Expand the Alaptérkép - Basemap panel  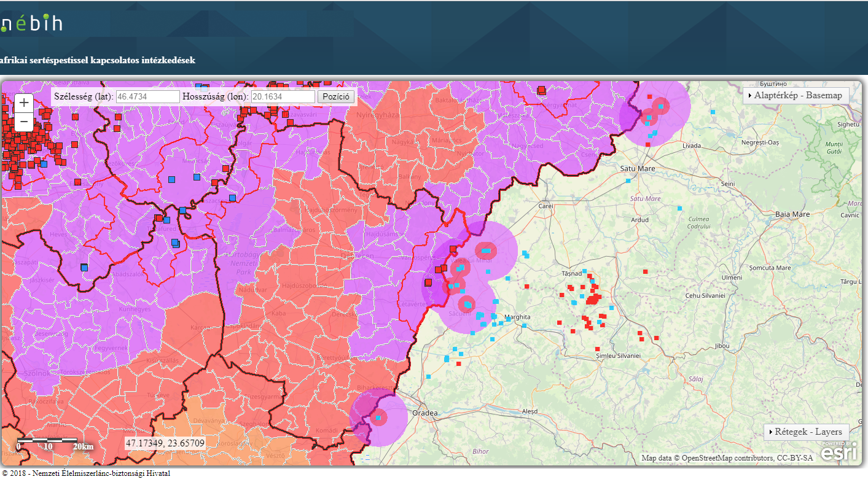click(x=796, y=96)
